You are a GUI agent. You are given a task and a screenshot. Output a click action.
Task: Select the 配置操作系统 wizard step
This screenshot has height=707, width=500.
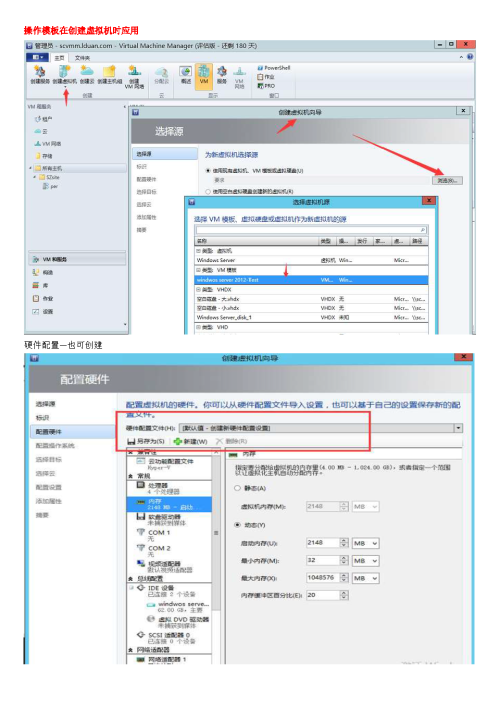pos(55,445)
